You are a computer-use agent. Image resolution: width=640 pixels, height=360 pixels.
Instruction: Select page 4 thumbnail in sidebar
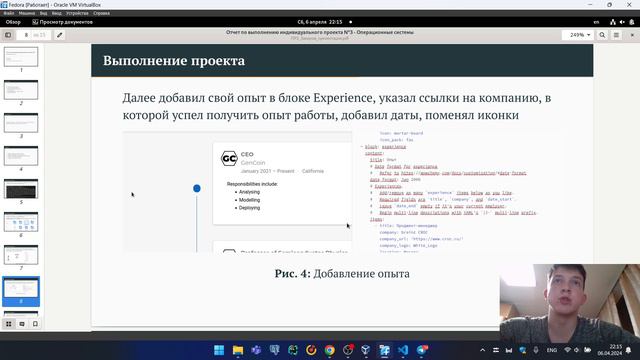click(21, 156)
